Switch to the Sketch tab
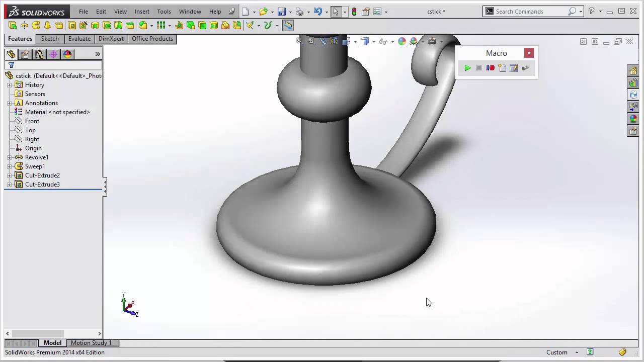The width and height of the screenshot is (644, 362). coord(50,39)
